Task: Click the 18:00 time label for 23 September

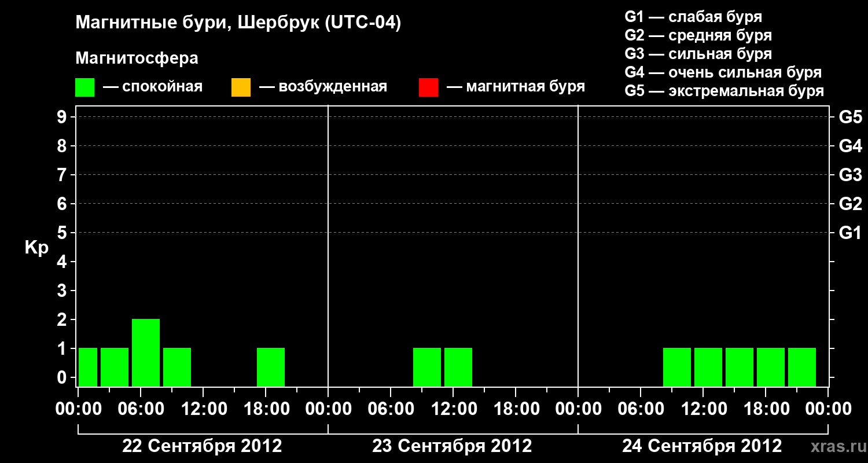Action: click(x=516, y=409)
